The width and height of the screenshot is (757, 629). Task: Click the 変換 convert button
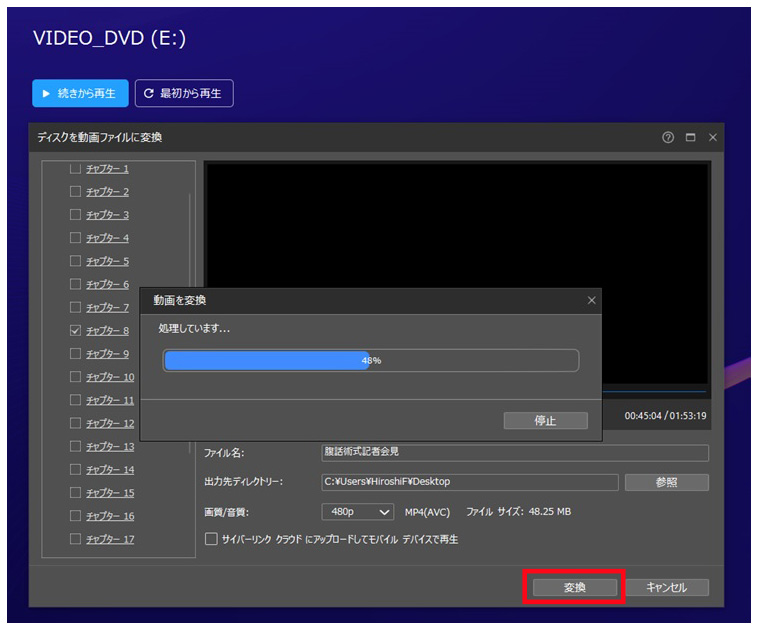[574, 588]
